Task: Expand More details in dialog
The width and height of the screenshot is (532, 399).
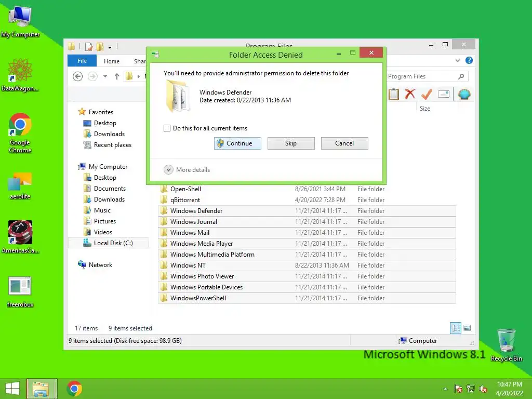Action: click(x=187, y=170)
